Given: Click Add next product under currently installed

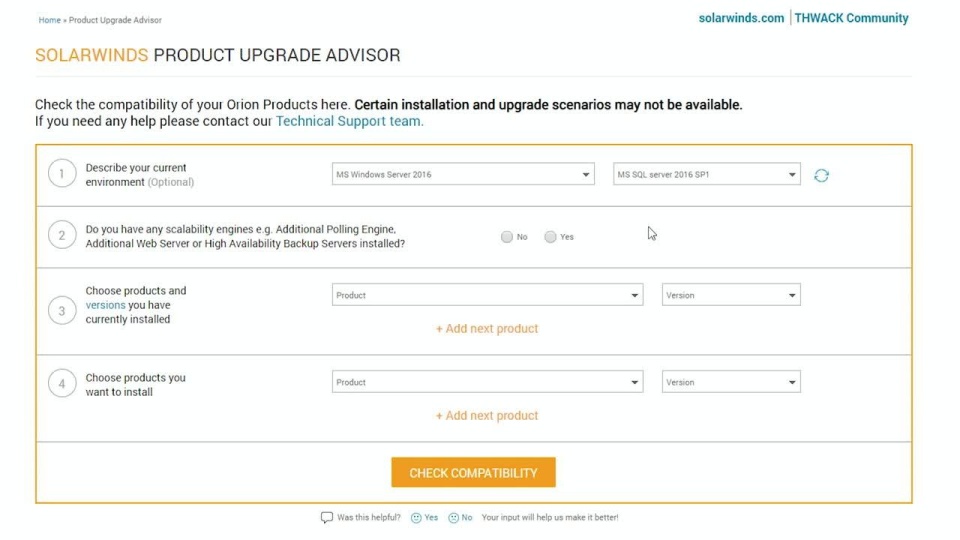Looking at the screenshot, I should tap(487, 329).
